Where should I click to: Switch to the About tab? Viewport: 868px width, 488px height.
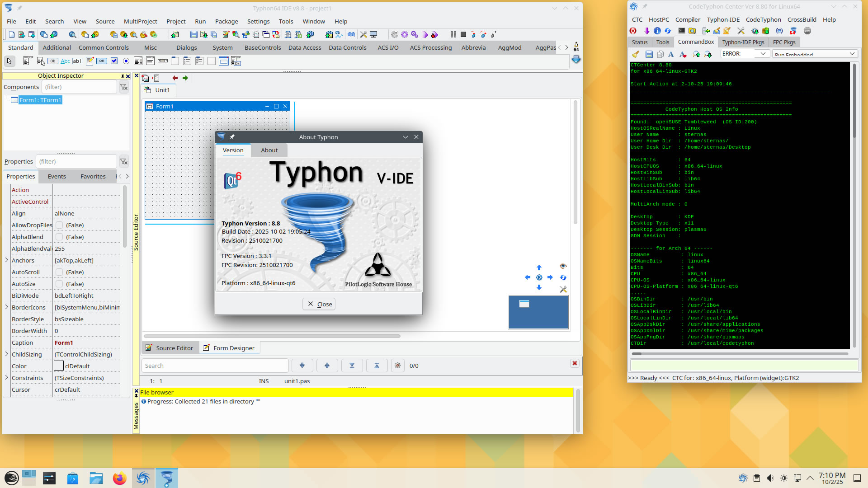point(269,150)
